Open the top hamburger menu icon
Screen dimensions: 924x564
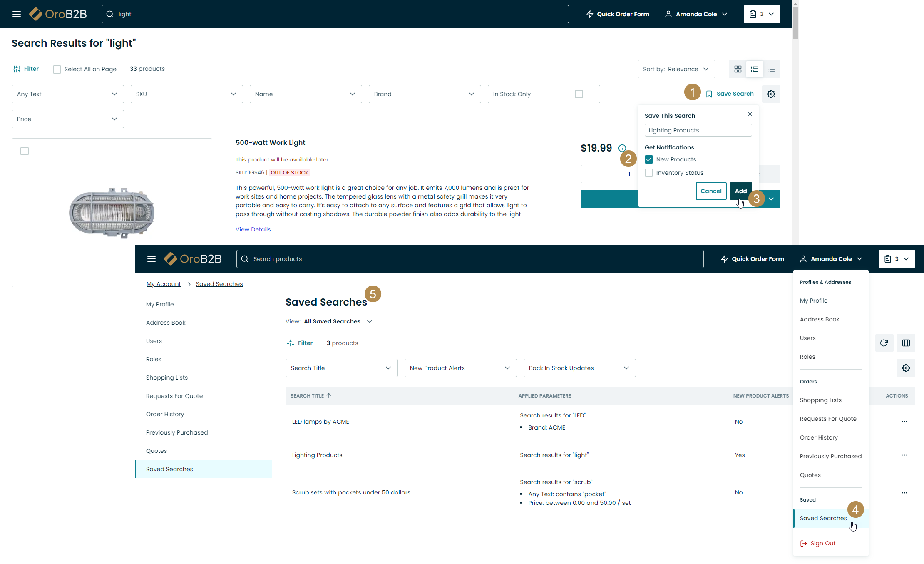(17, 14)
